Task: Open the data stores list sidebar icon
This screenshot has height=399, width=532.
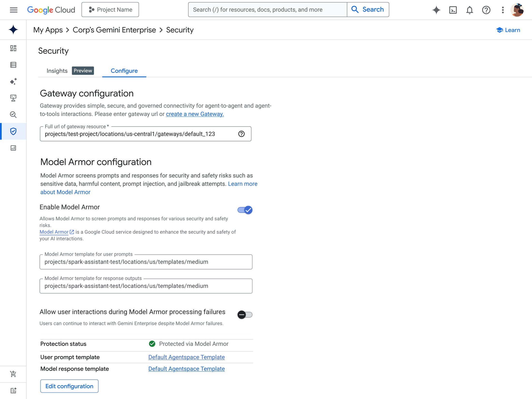Action: pos(13,65)
